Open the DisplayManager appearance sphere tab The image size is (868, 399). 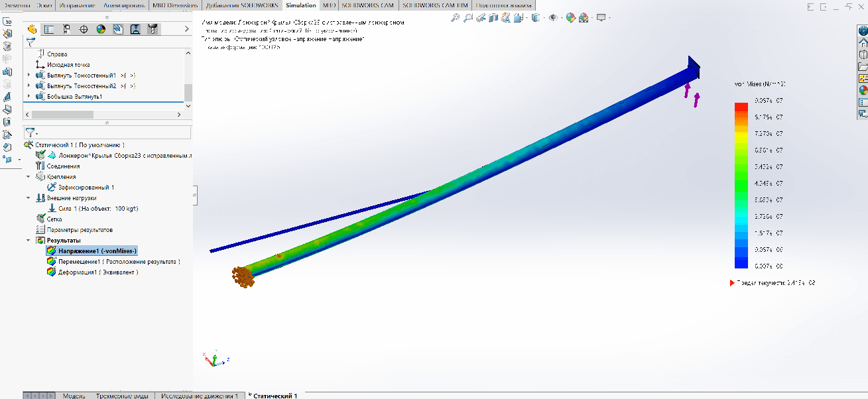(x=101, y=29)
